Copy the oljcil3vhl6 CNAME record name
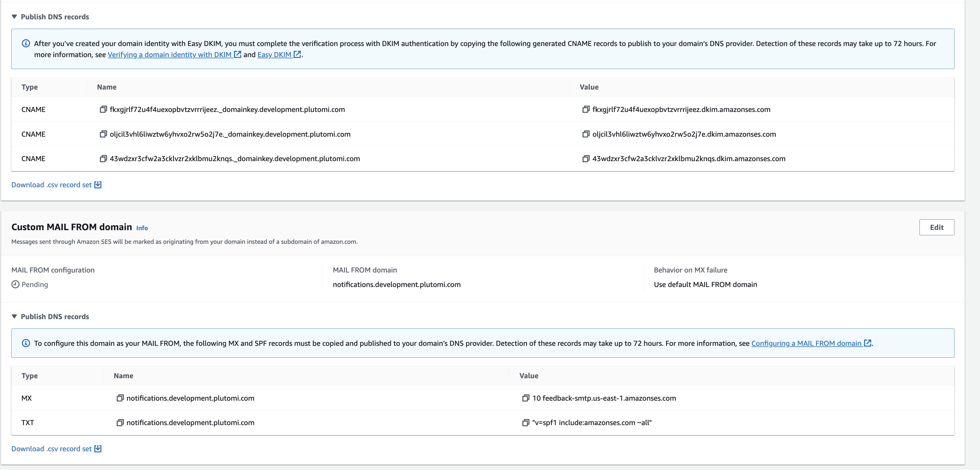 pos(103,134)
